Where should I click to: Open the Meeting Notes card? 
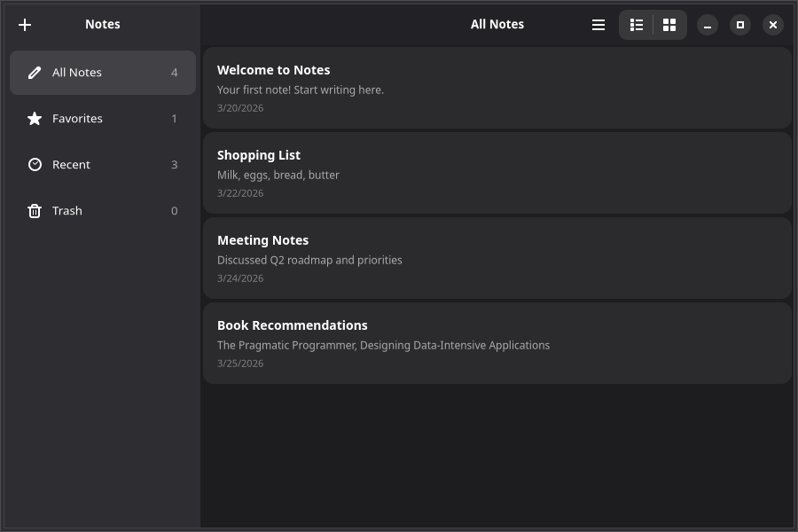[x=497, y=257]
